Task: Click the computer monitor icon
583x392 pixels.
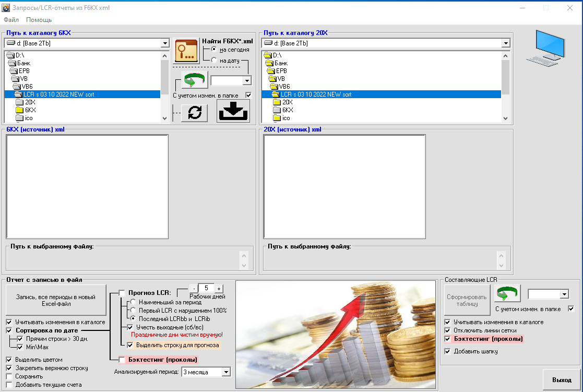Action: point(546,49)
